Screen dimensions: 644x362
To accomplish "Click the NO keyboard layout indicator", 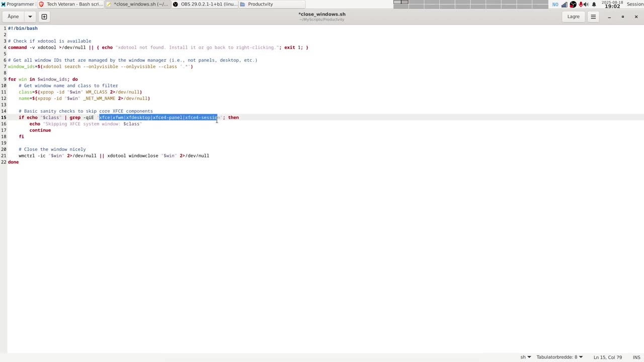I will [555, 5].
